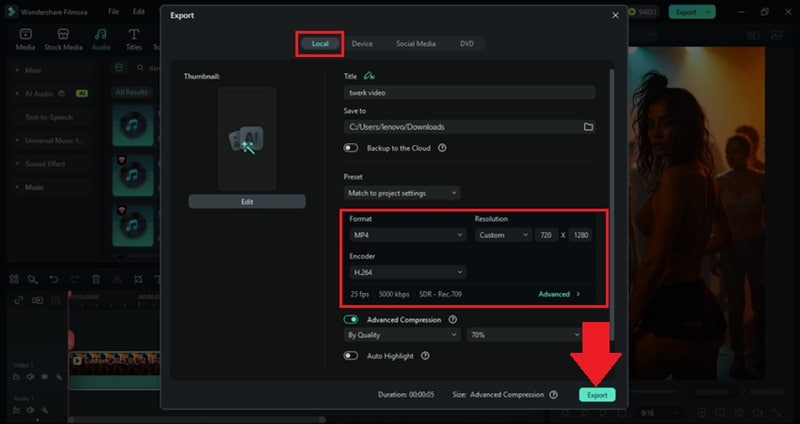The width and height of the screenshot is (800, 424).
Task: Click the Export dialog vertical scrollbar
Action: point(611,204)
